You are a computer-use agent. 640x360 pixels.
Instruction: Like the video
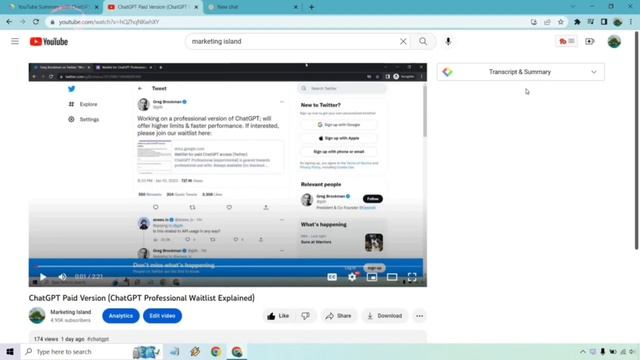click(x=278, y=316)
